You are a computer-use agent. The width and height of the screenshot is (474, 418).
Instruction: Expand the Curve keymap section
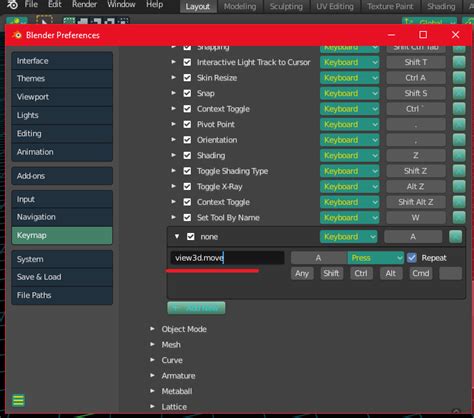[152, 360]
